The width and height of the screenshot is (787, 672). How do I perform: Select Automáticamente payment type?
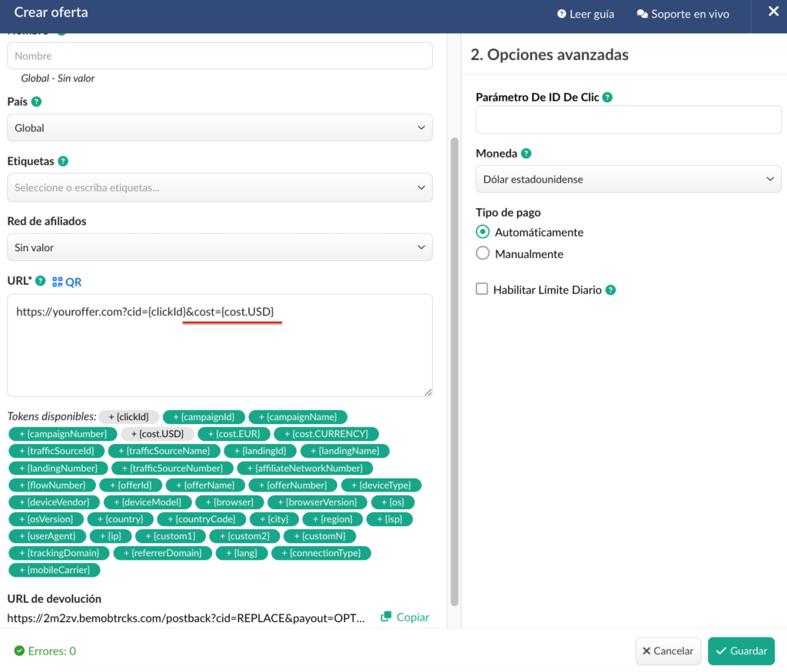pos(483,232)
